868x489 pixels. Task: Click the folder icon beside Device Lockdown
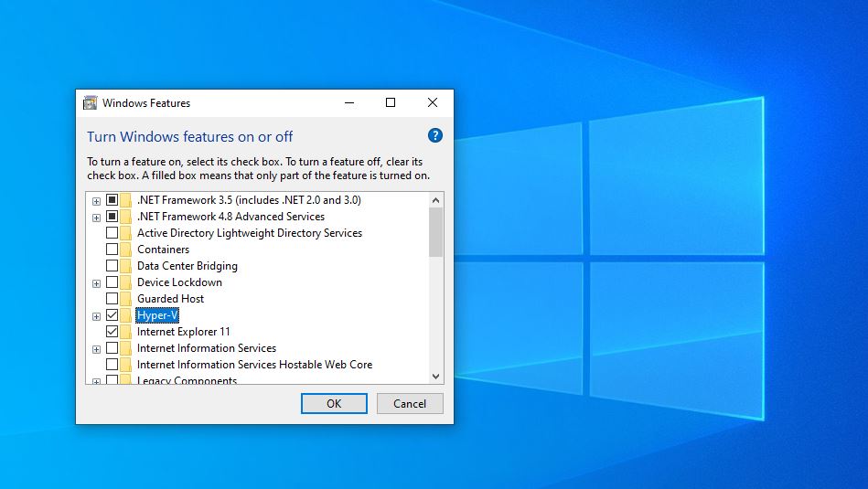[126, 282]
